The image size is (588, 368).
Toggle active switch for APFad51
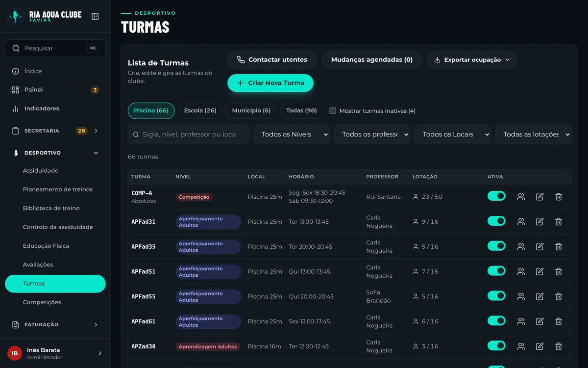tap(496, 271)
